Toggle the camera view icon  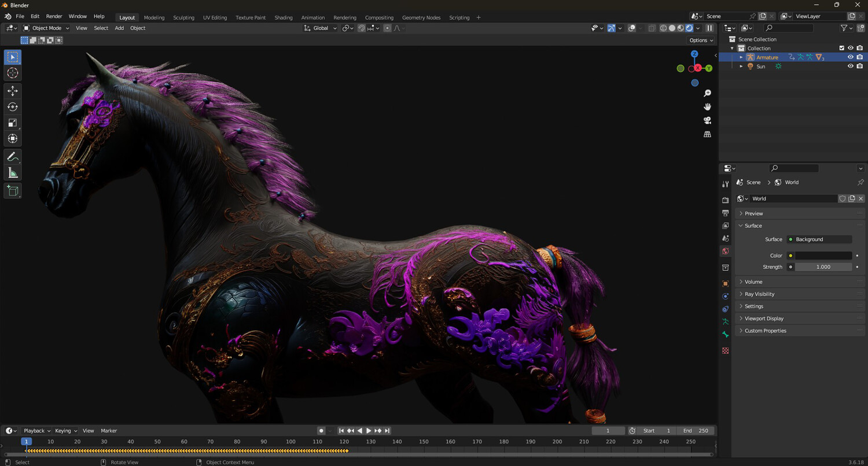click(x=707, y=120)
